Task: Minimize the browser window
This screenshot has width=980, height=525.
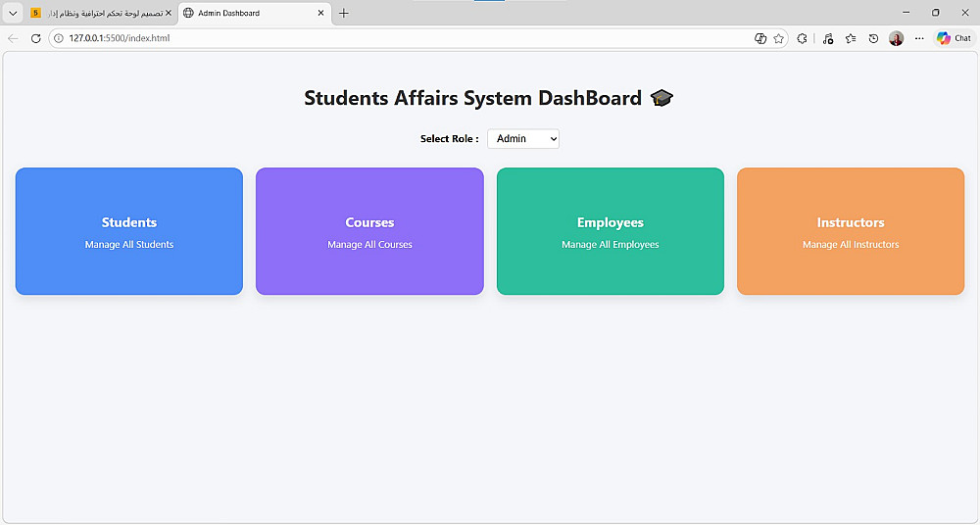Action: 906,13
